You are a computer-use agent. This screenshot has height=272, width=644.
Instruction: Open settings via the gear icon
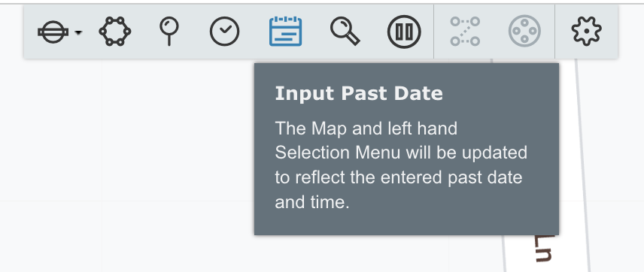[586, 31]
